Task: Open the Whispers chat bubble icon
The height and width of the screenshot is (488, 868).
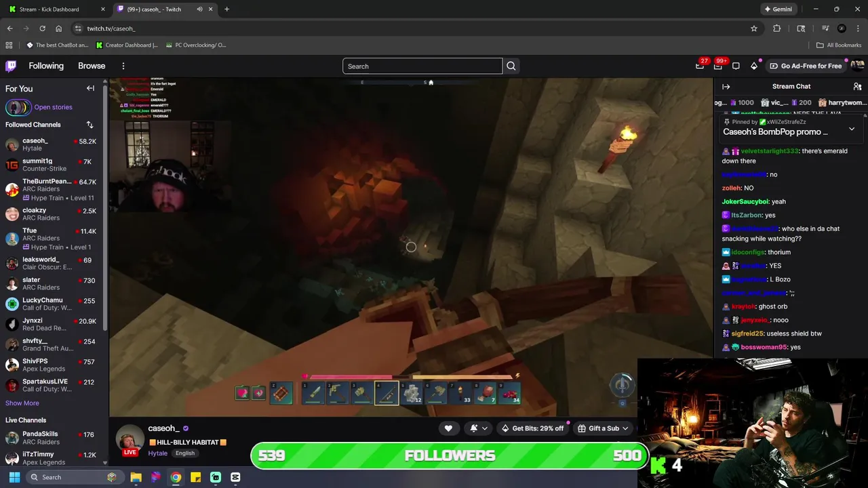Action: pos(736,66)
